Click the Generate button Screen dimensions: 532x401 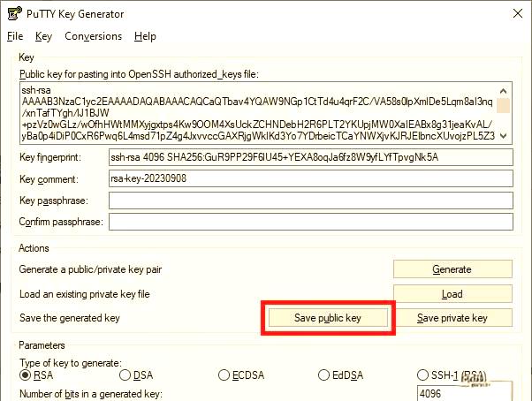(x=452, y=269)
